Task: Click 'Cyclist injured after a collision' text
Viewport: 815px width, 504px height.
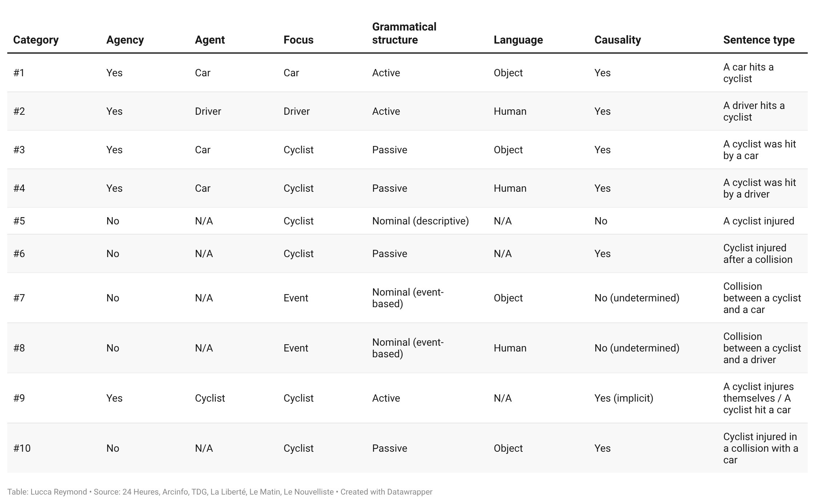Action: 758,253
